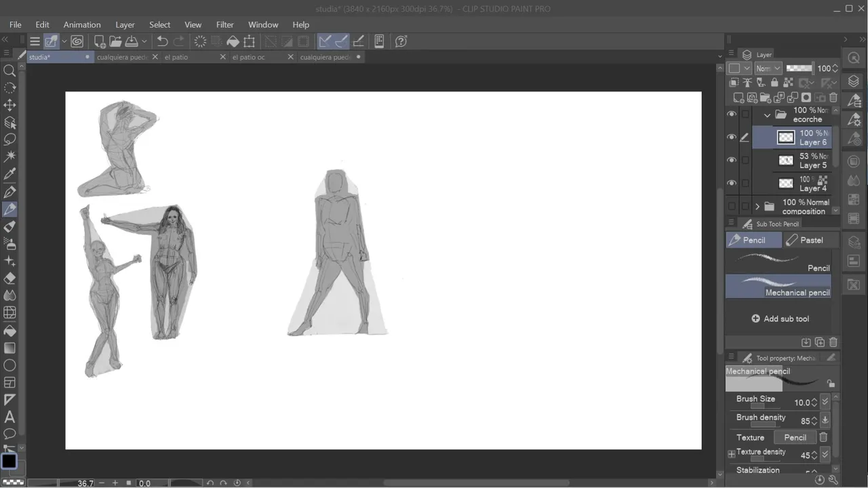Image resolution: width=868 pixels, height=488 pixels.
Task: Open CLIP STUDIO spiral icon
Action: point(77,41)
